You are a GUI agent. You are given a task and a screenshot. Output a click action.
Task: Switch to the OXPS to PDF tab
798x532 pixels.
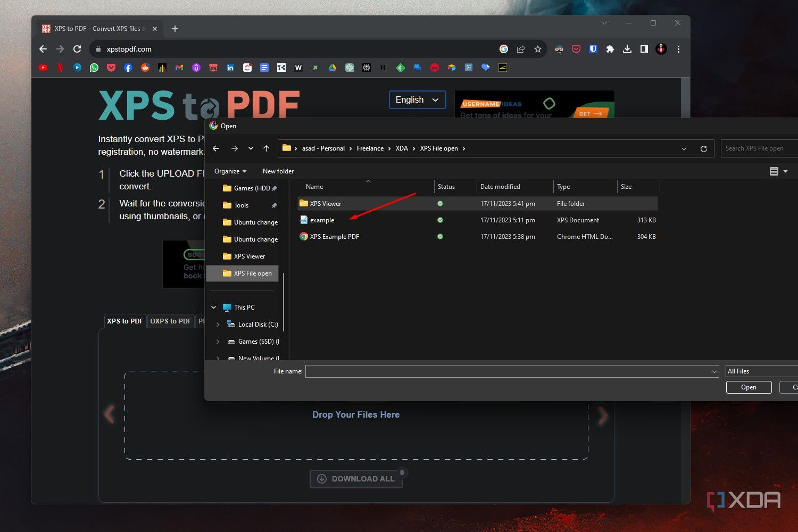tap(171, 321)
